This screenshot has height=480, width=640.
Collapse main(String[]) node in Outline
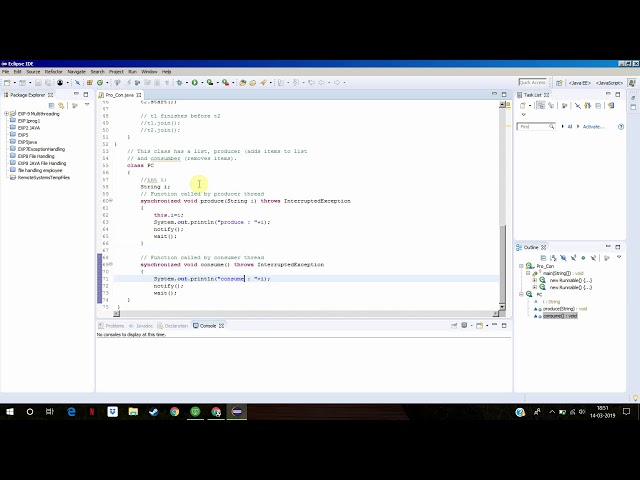[528, 273]
